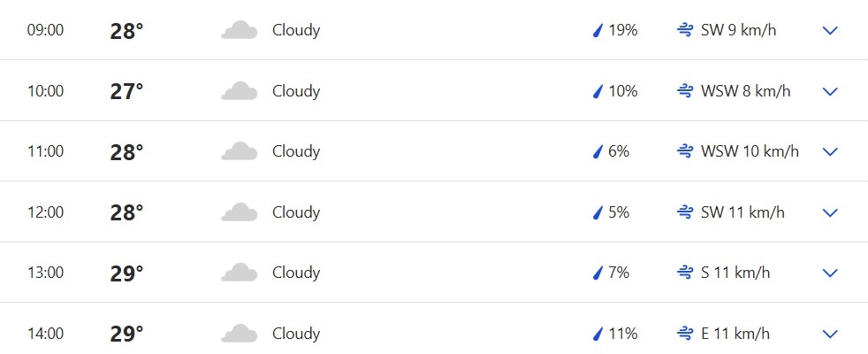Expand the 10:00 forecast row chevron

(x=829, y=91)
